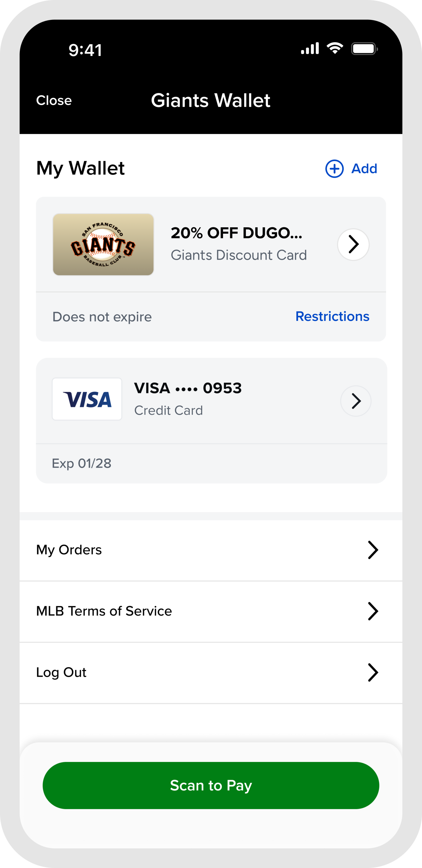Click the My Orders chevron arrow

tap(373, 550)
